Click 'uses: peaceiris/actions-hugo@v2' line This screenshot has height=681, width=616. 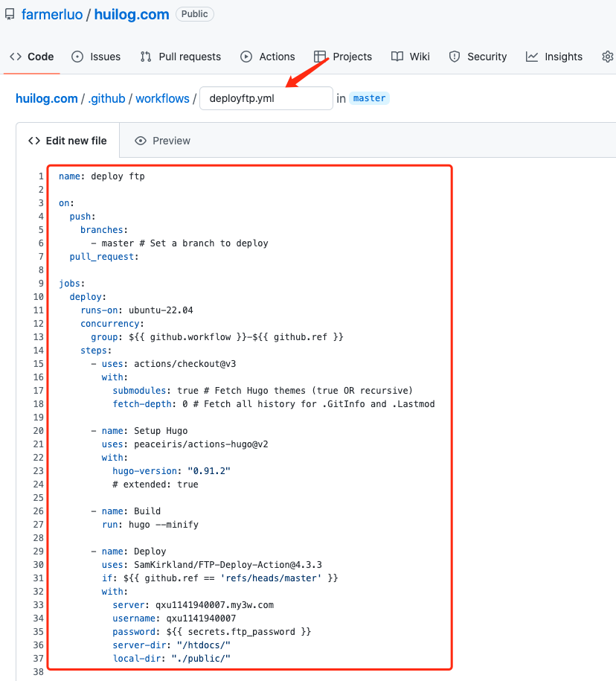tap(185, 444)
